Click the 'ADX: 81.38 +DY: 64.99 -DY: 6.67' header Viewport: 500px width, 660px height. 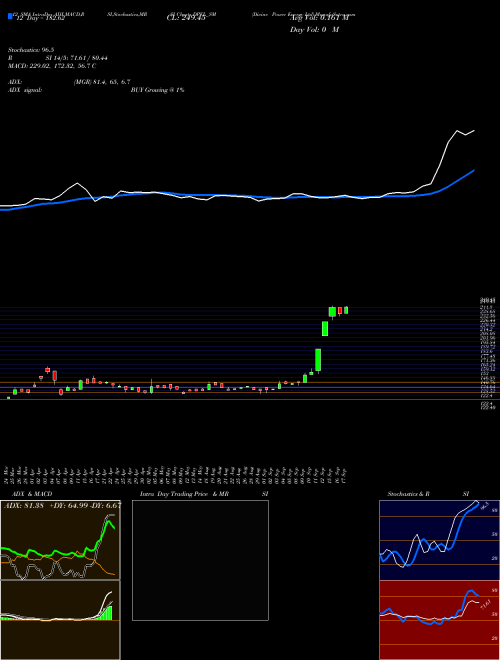62,505
